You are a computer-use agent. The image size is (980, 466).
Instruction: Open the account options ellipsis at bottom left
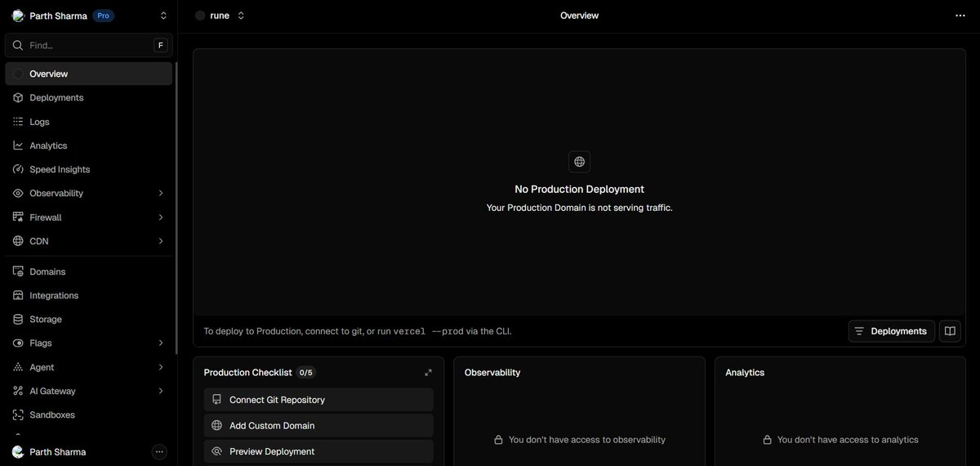(x=159, y=452)
